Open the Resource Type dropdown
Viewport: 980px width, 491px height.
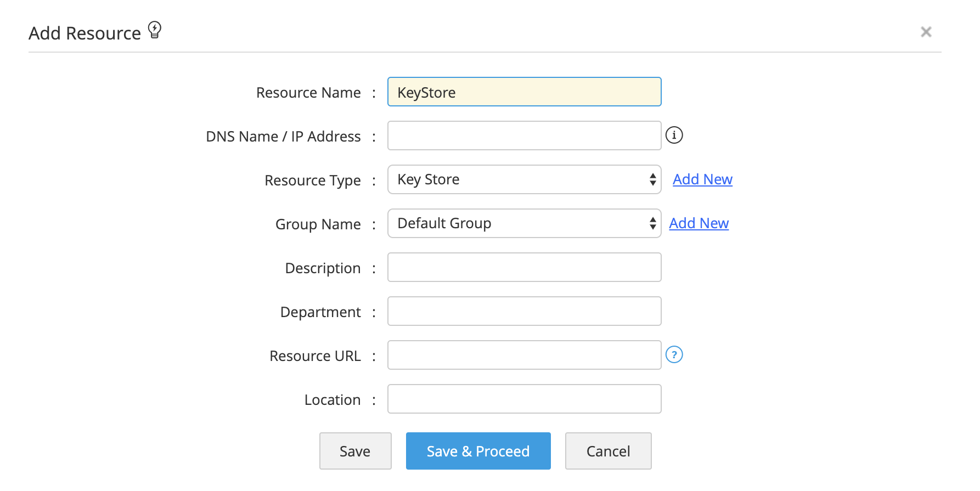click(x=524, y=179)
